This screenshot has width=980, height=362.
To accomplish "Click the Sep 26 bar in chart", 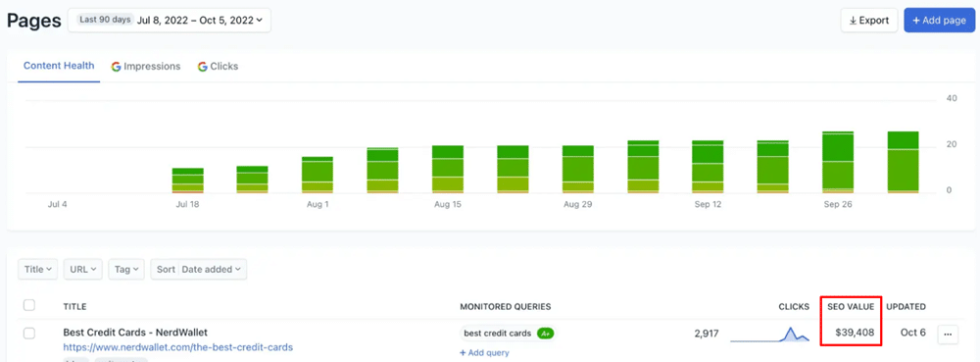I will tap(838, 163).
